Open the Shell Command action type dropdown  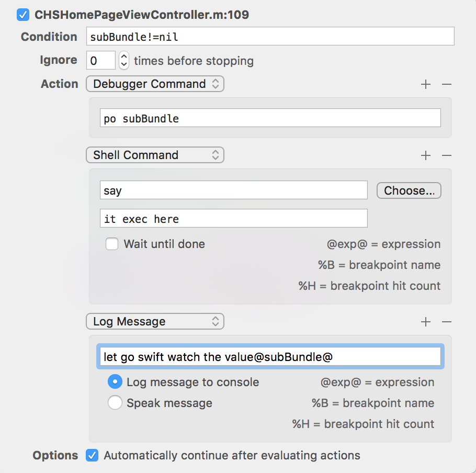coord(155,155)
